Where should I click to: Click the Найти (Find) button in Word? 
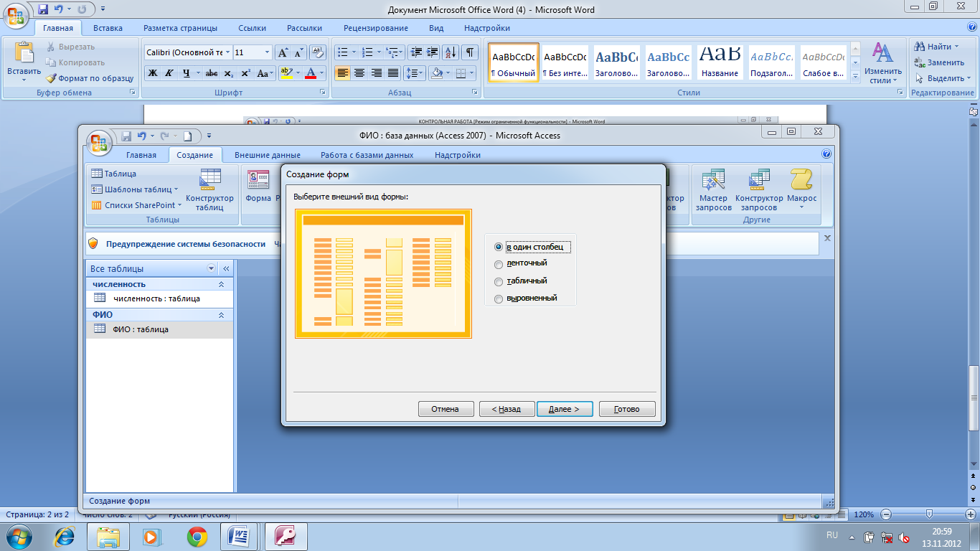[x=938, y=47]
